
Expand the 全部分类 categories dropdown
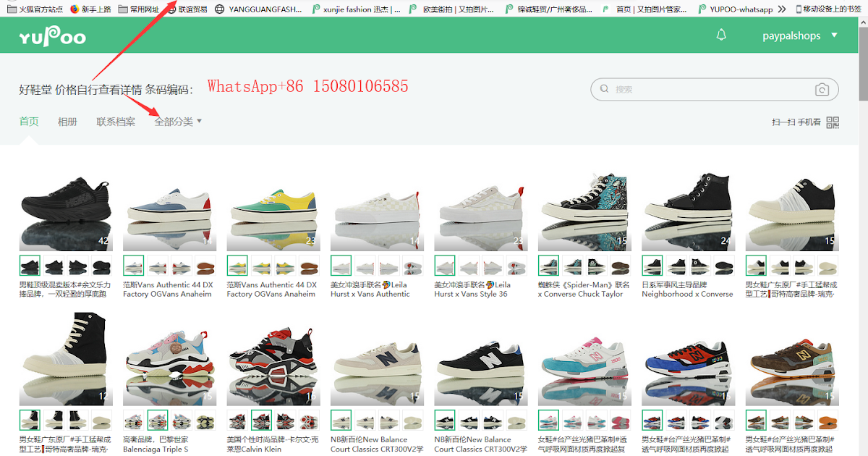pos(178,122)
